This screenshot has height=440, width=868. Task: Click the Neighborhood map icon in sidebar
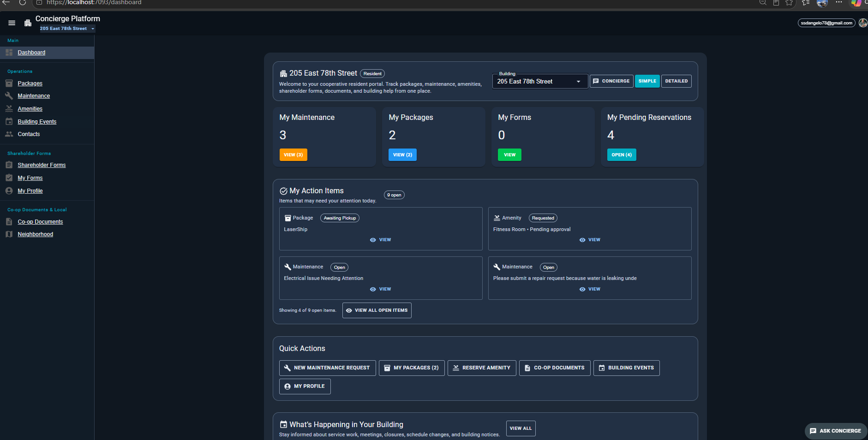[x=9, y=234]
